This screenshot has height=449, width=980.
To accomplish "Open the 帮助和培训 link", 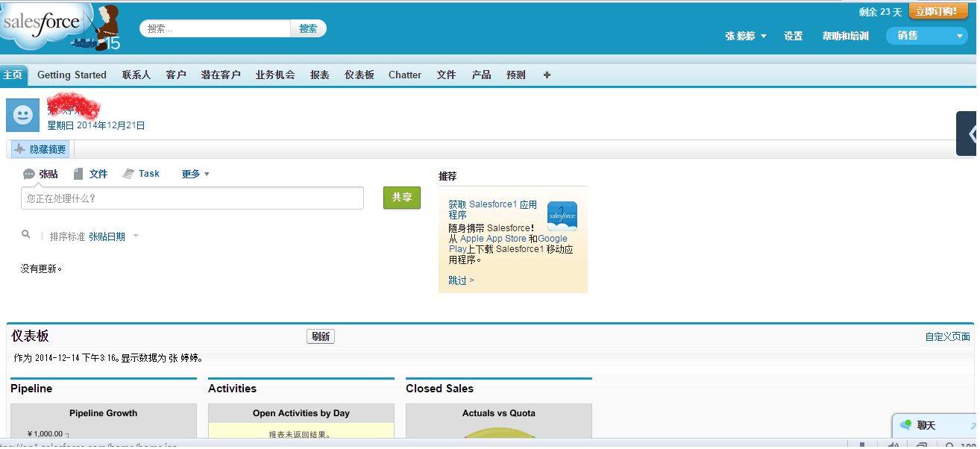I will (845, 36).
